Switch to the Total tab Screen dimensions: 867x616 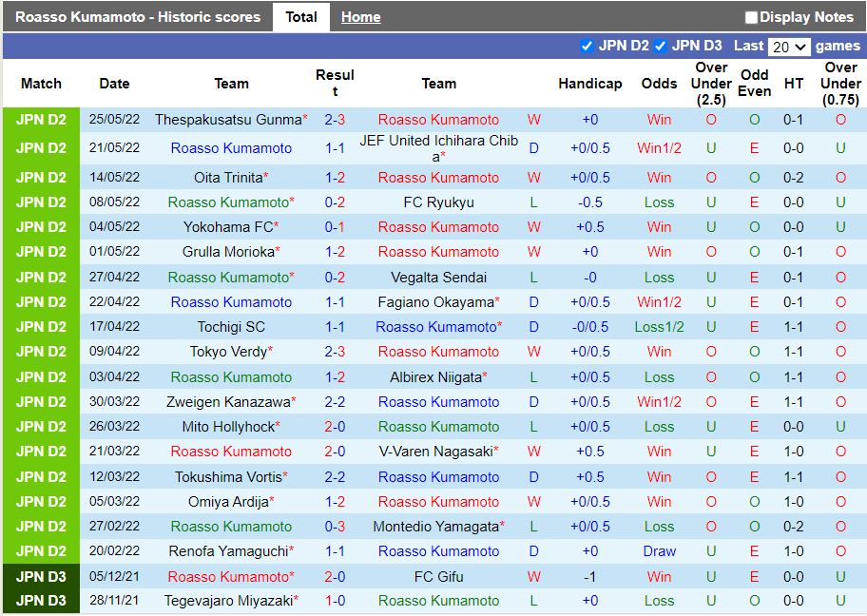click(301, 17)
